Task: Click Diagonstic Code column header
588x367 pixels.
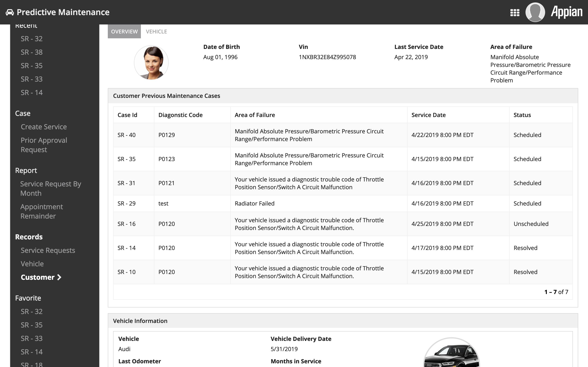Action: pos(180,115)
